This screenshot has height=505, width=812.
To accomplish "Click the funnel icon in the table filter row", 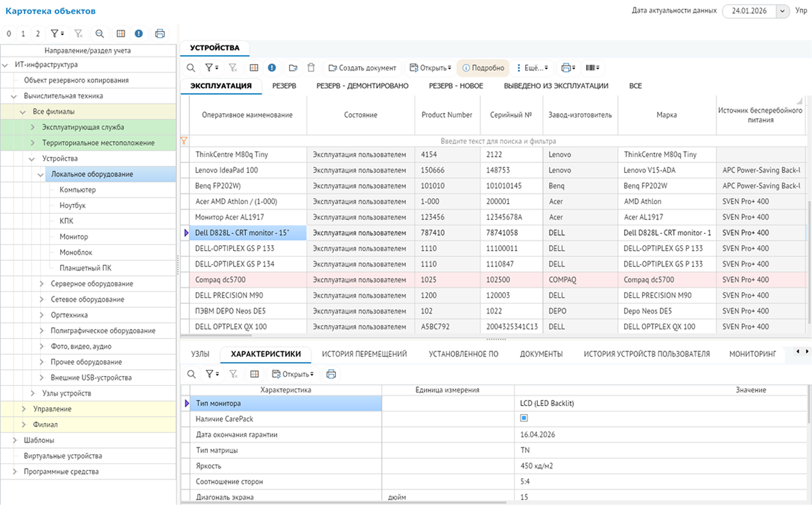I will pyautogui.click(x=184, y=141).
